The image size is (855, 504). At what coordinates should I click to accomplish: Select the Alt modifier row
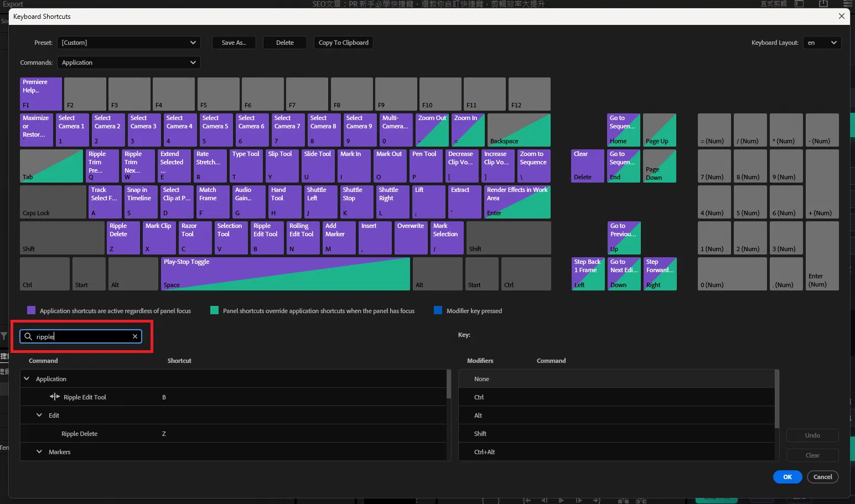[x=616, y=415]
